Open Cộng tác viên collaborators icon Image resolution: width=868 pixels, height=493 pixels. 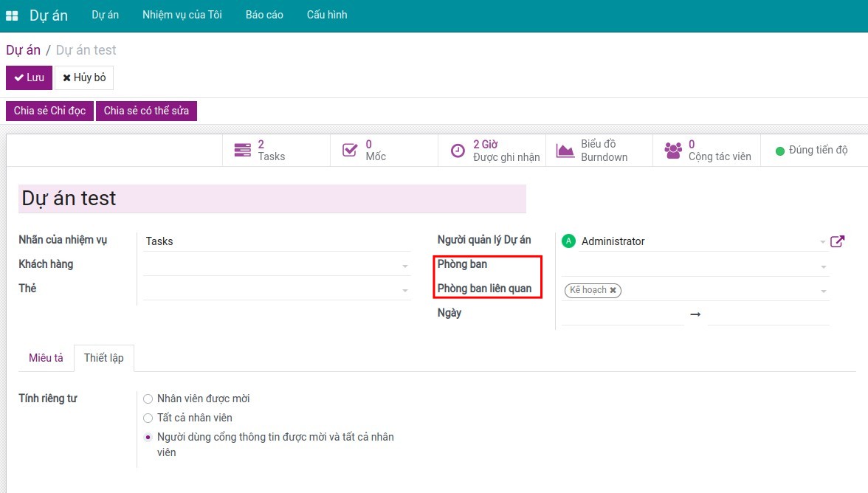(x=672, y=151)
